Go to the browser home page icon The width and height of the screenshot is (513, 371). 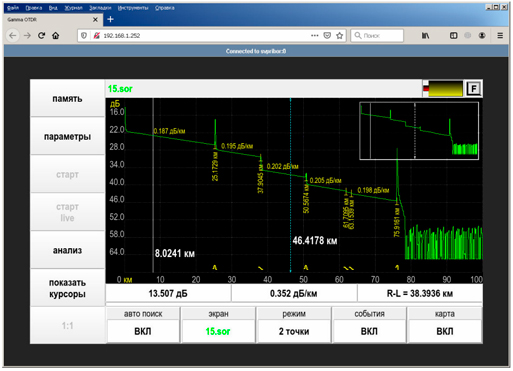pyautogui.click(x=56, y=35)
